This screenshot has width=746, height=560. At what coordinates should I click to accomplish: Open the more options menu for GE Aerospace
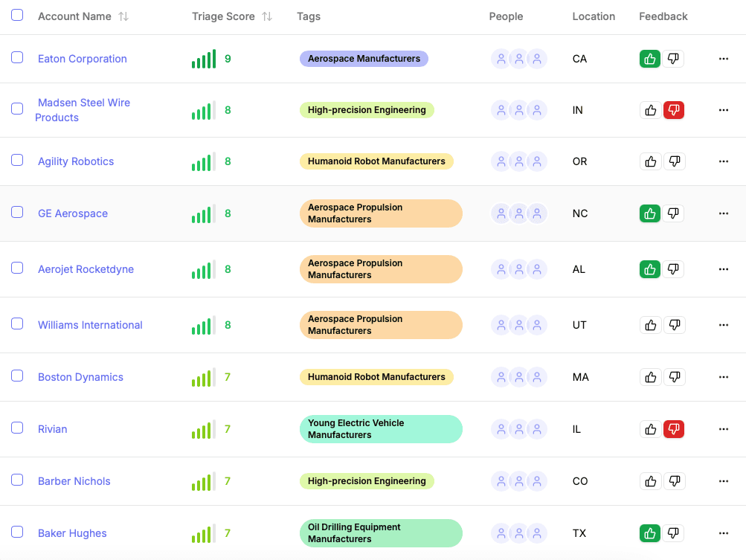[x=723, y=213]
